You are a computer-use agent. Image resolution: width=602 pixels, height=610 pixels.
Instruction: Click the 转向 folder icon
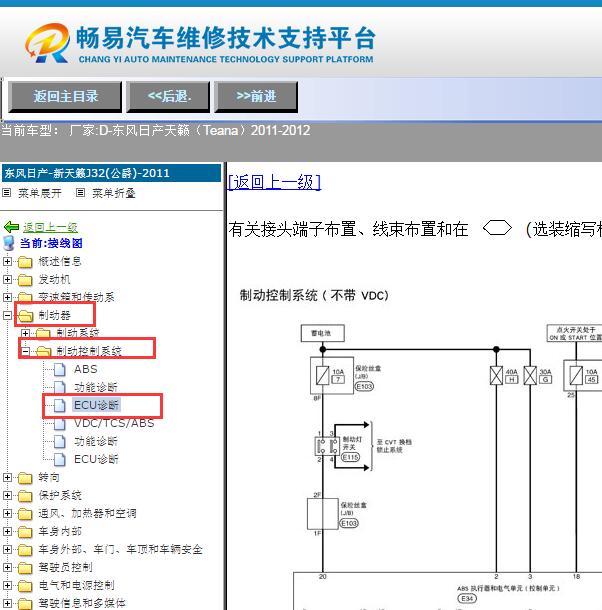click(x=25, y=478)
